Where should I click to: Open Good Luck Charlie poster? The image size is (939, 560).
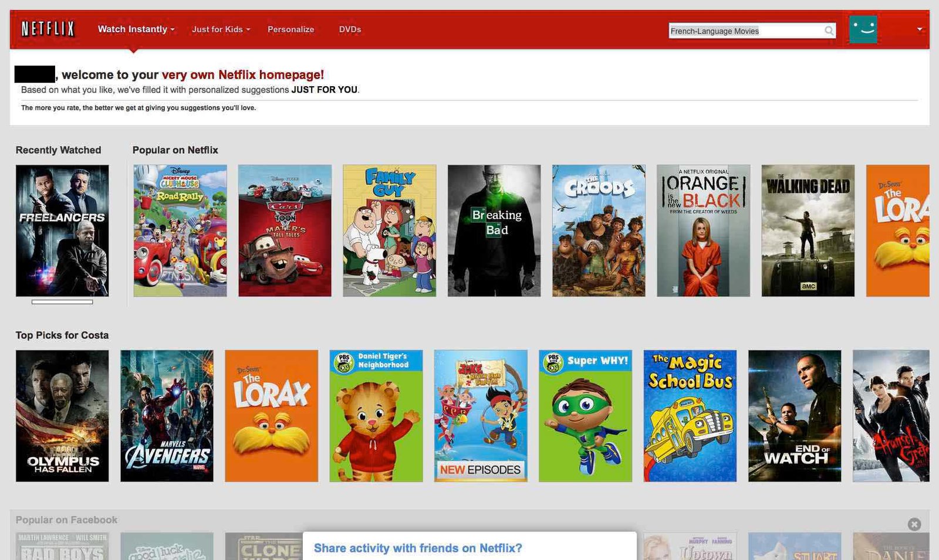[167, 547]
